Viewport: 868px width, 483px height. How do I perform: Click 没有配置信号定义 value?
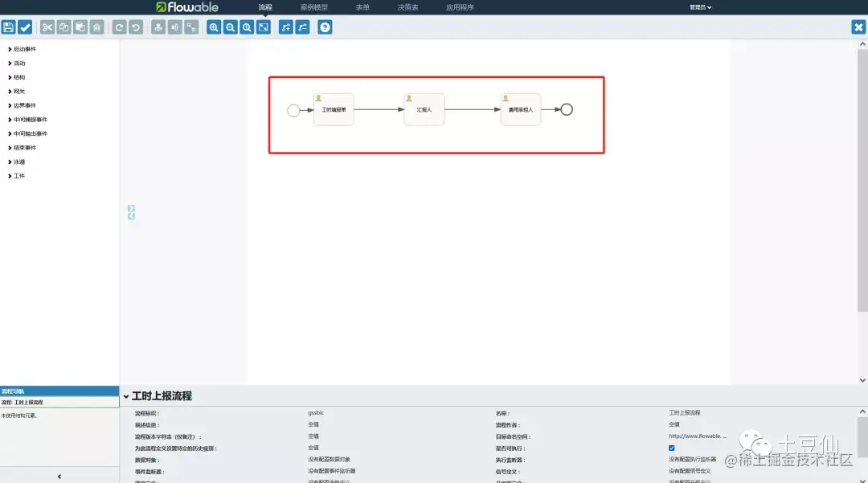point(690,471)
